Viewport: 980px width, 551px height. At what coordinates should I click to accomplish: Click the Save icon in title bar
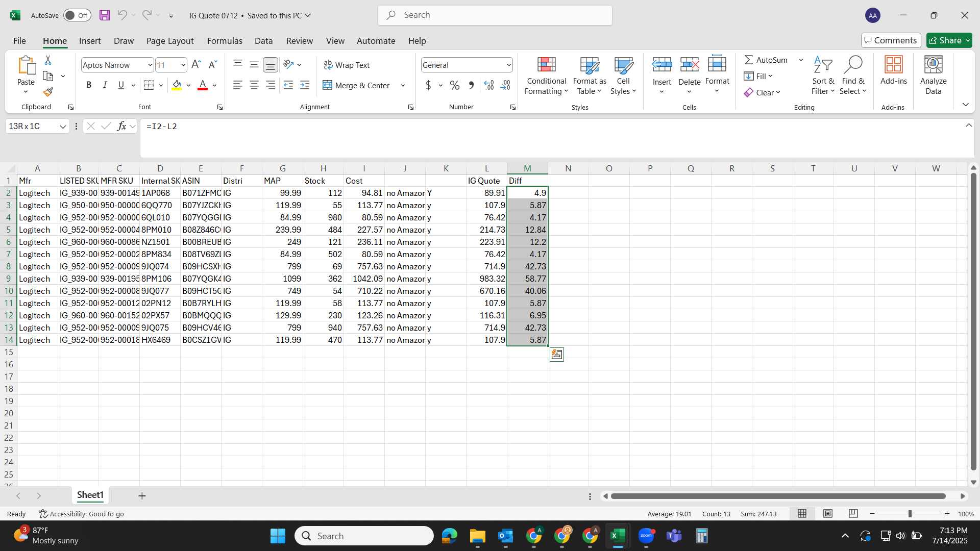pos(105,15)
